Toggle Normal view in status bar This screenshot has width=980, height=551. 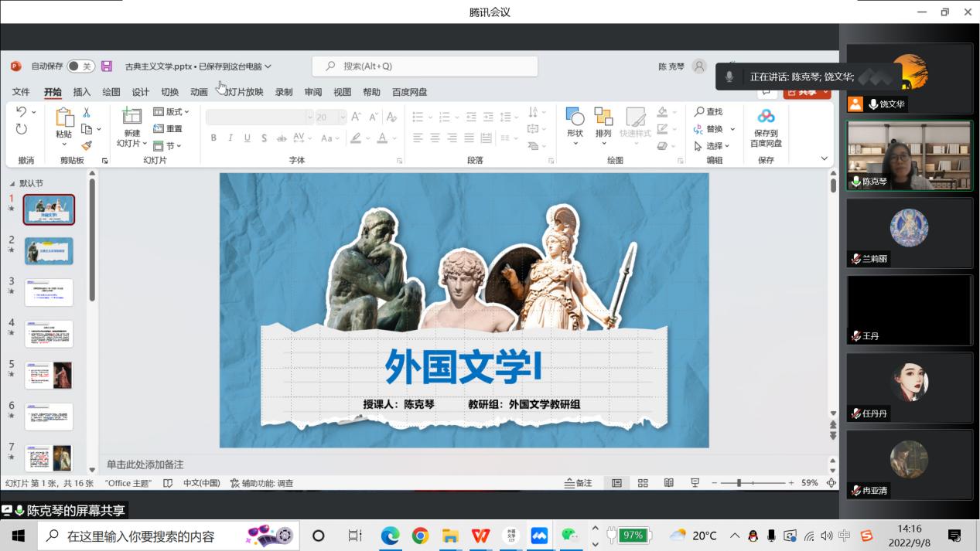(616, 483)
